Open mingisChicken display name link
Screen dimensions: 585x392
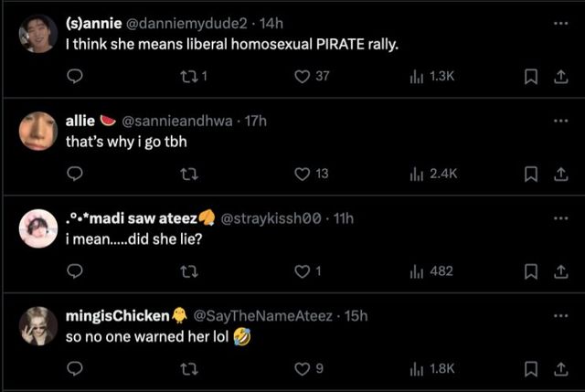pos(118,315)
